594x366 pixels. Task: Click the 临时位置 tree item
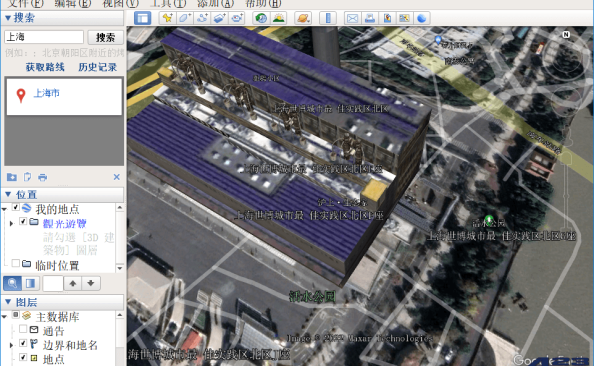click(57, 266)
